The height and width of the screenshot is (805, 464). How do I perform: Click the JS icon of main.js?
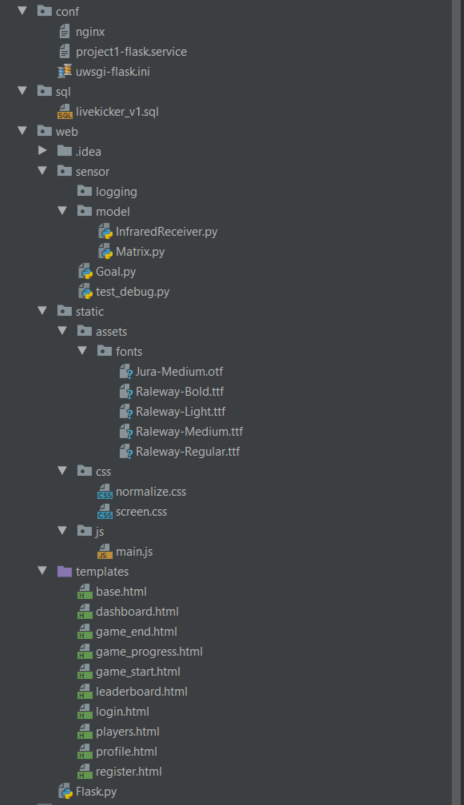[105, 552]
